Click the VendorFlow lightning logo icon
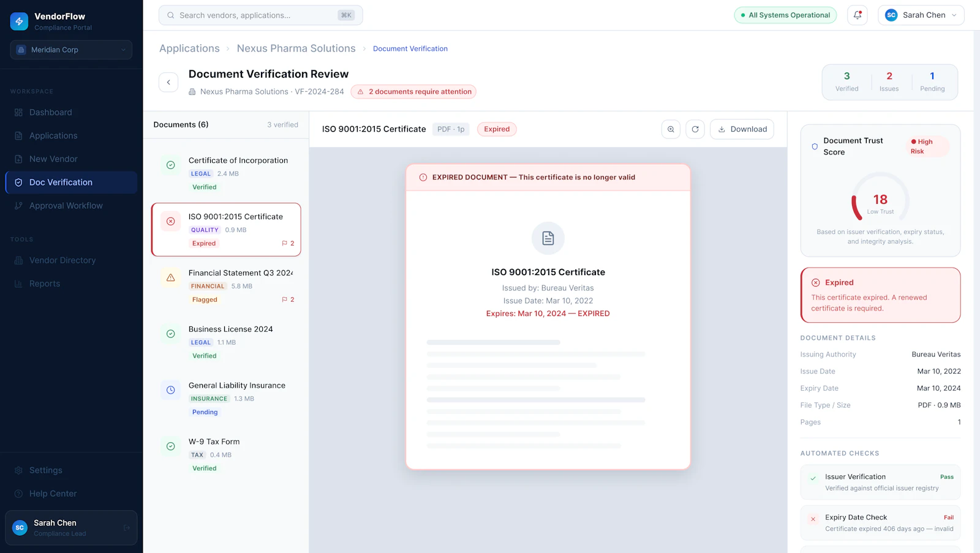980x553 pixels. [19, 21]
